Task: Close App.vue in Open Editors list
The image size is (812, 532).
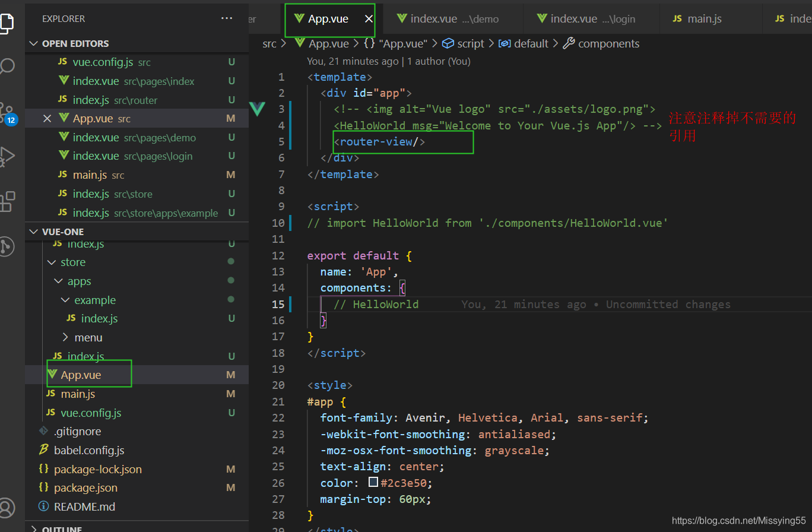Action: [47, 119]
